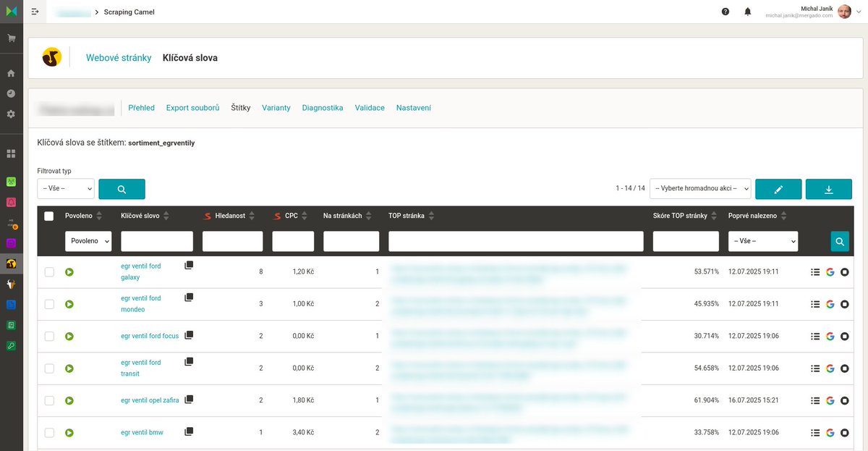This screenshot has height=451, width=868.
Task: Click the blue download export button
Action: pos(829,188)
